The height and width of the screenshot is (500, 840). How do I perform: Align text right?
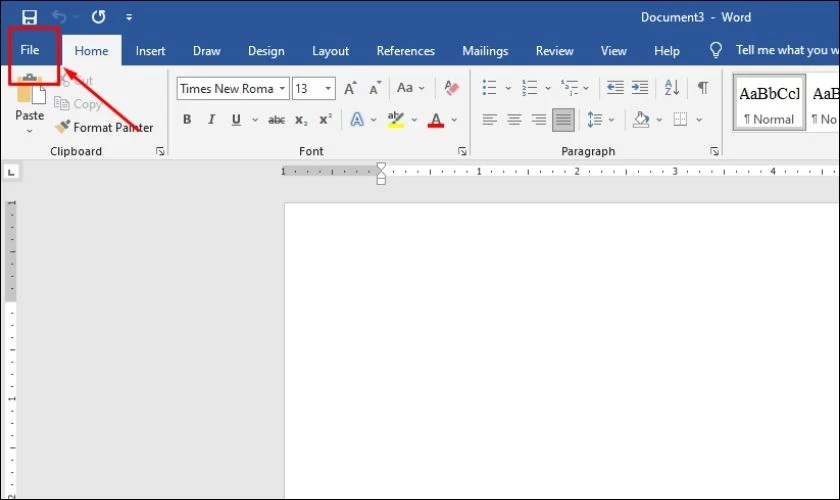[x=539, y=120]
